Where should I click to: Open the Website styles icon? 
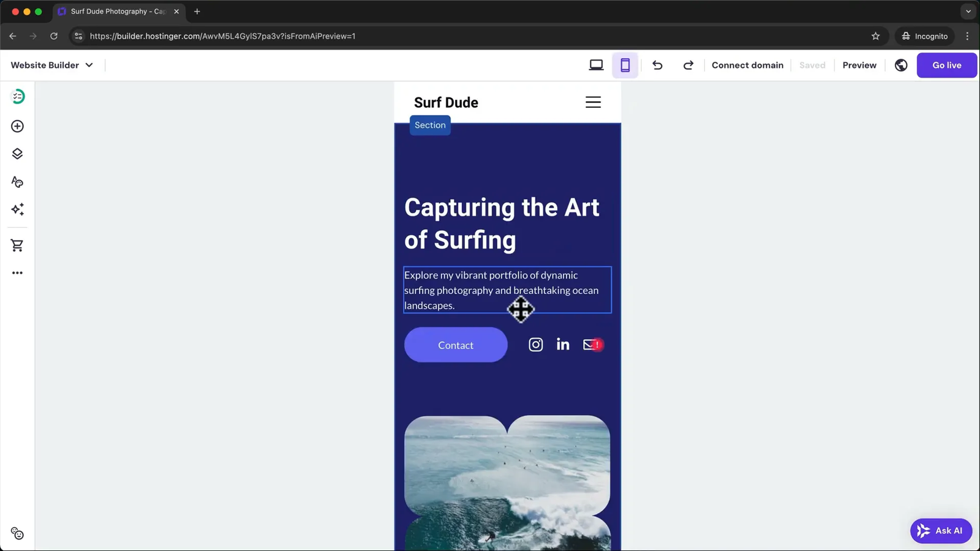pyautogui.click(x=18, y=182)
